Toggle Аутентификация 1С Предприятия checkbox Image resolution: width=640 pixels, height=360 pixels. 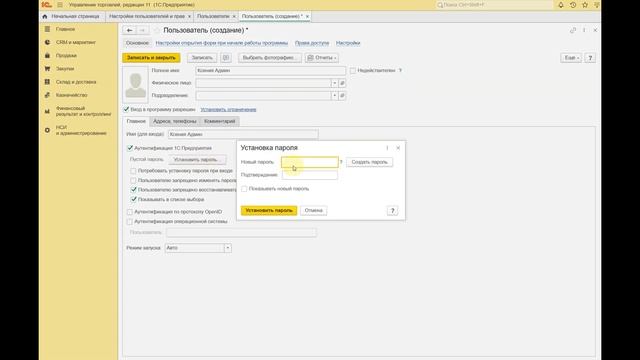[130, 148]
